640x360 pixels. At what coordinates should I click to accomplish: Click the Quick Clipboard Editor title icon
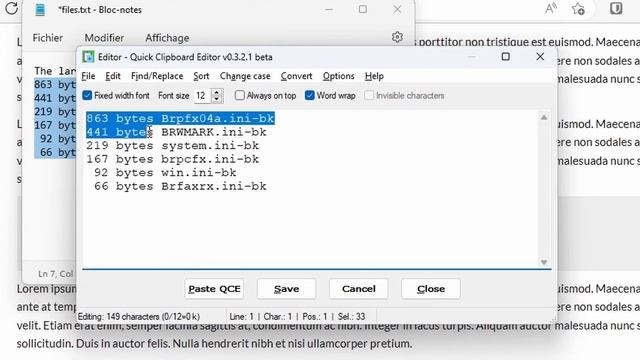pyautogui.click(x=88, y=57)
